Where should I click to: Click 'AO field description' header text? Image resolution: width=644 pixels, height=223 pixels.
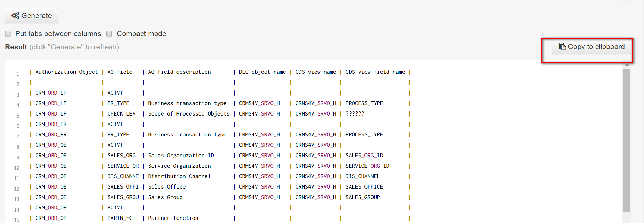click(179, 72)
